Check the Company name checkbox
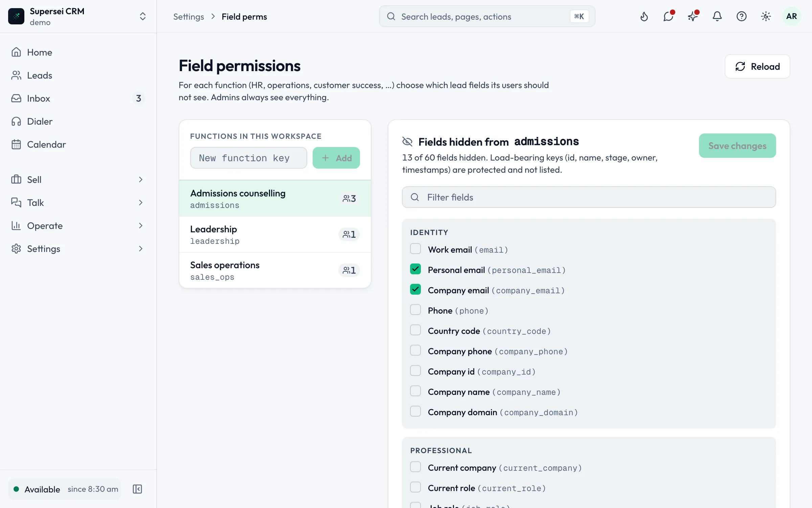 coord(415,391)
